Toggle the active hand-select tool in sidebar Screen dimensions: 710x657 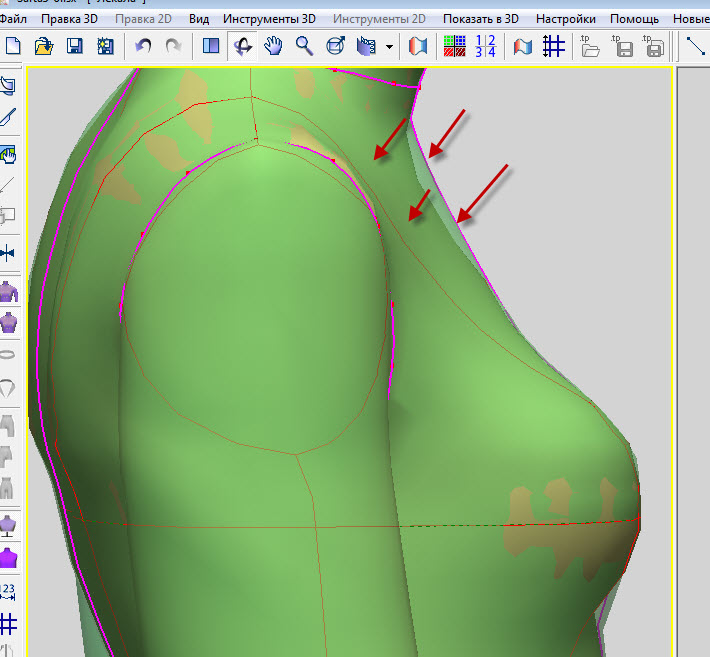click(9, 154)
